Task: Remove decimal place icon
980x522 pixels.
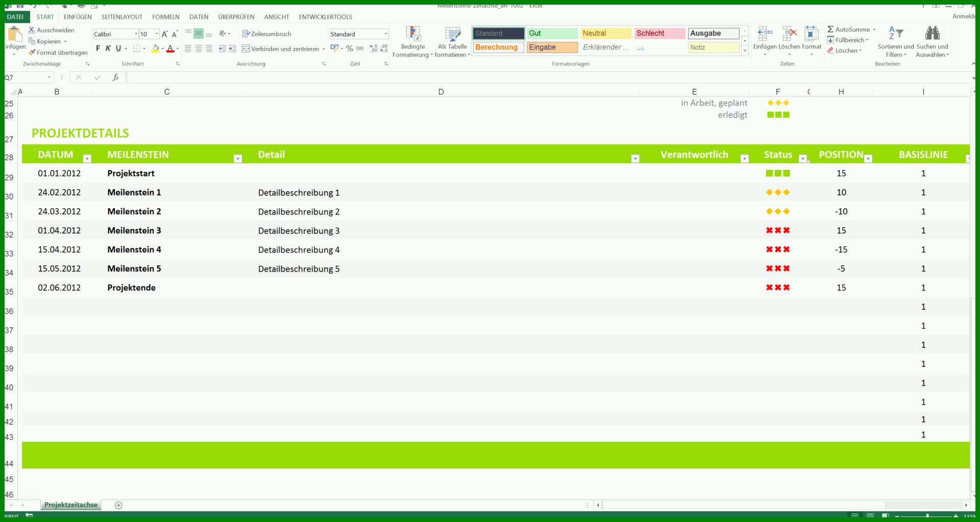Action: [384, 48]
